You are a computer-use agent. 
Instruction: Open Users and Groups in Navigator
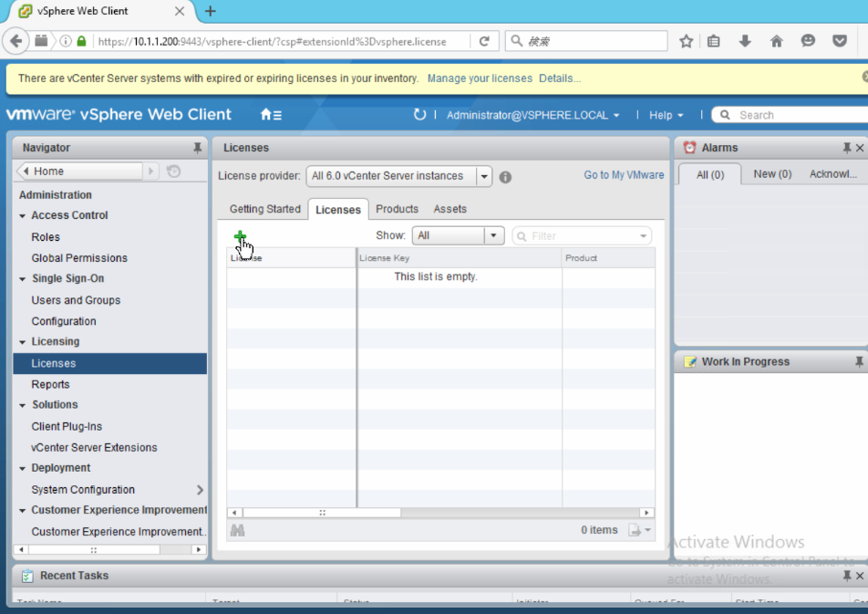76,300
